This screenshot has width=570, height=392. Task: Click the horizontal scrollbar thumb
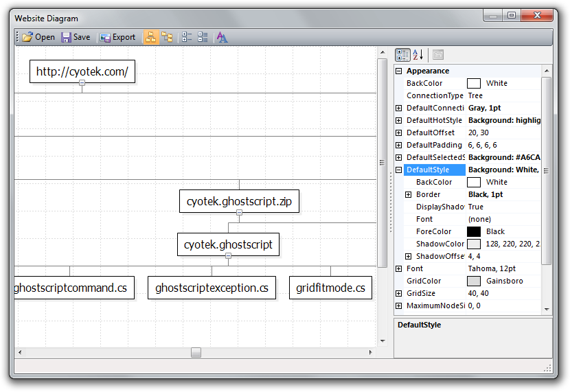196,352
